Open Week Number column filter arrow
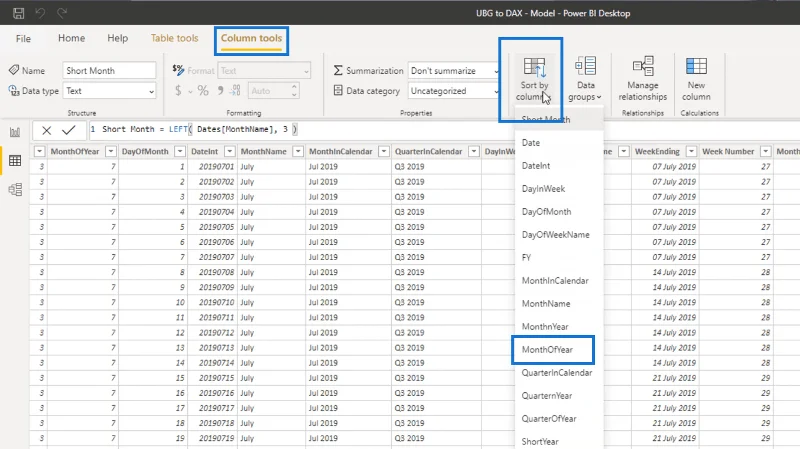This screenshot has width=800, height=449. (765, 152)
